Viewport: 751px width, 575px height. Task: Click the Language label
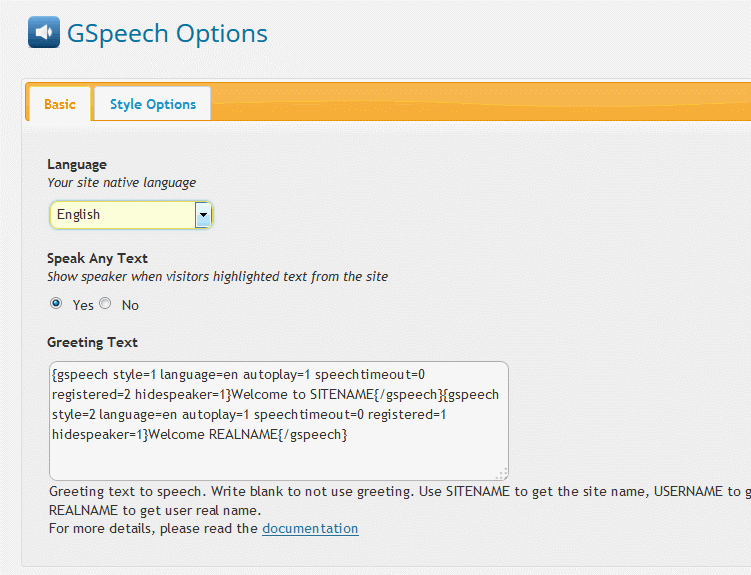click(x=77, y=165)
